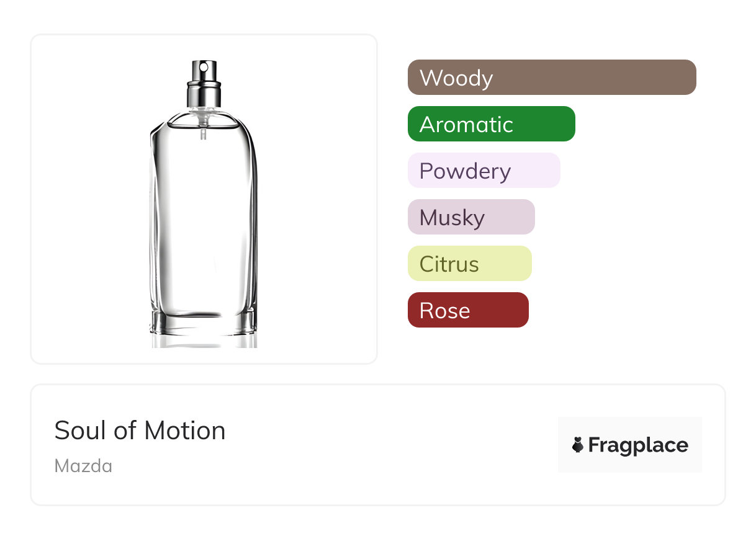The height and width of the screenshot is (536, 756).
Task: Open the Soul of Motion fragrance title
Action: click(140, 431)
